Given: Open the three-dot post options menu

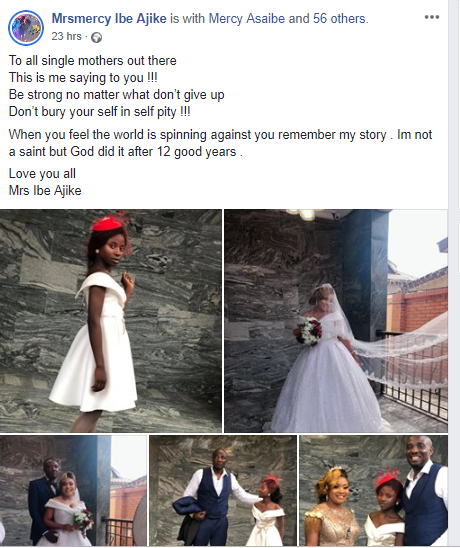Looking at the screenshot, I should point(432,17).
